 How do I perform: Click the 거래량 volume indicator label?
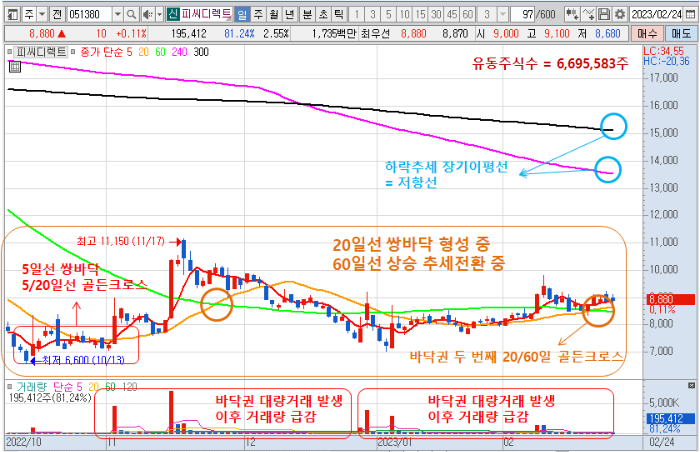[x=33, y=386]
